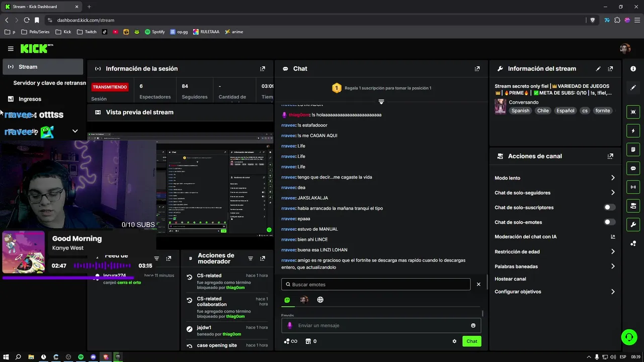Click the pencil icon in right sidebar
Screen dimensions: 644x362
(x=633, y=87)
